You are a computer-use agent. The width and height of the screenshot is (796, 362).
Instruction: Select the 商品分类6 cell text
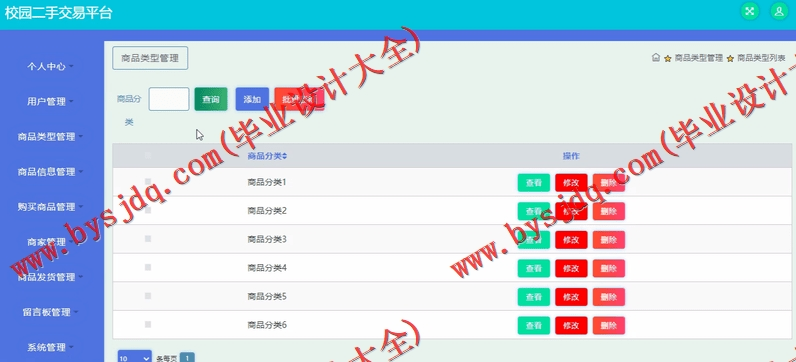tap(267, 324)
